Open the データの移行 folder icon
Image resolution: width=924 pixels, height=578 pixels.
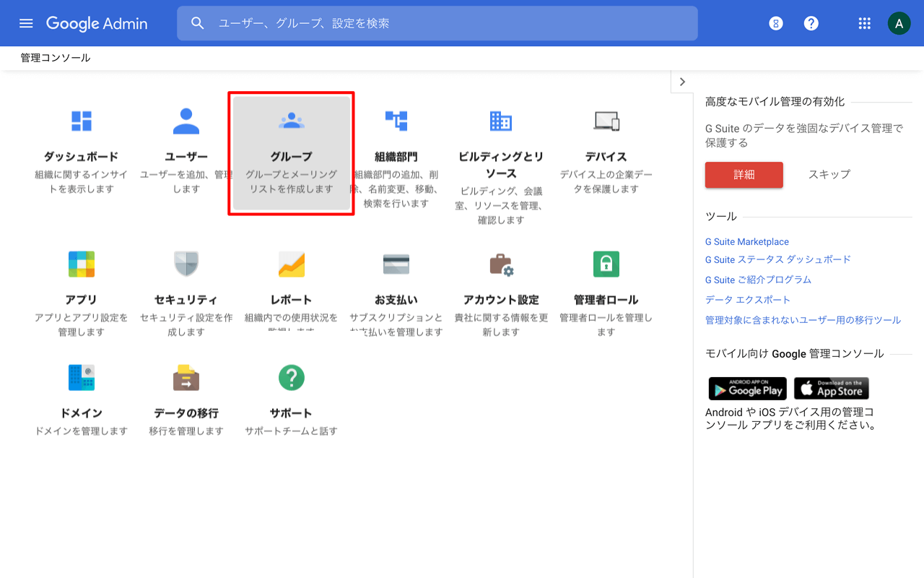pyautogui.click(x=186, y=377)
